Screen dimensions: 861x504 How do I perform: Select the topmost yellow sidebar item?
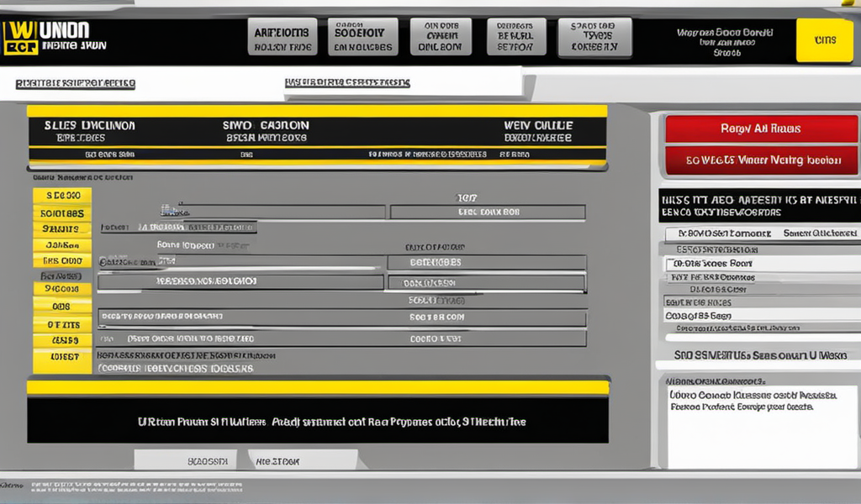tap(62, 195)
